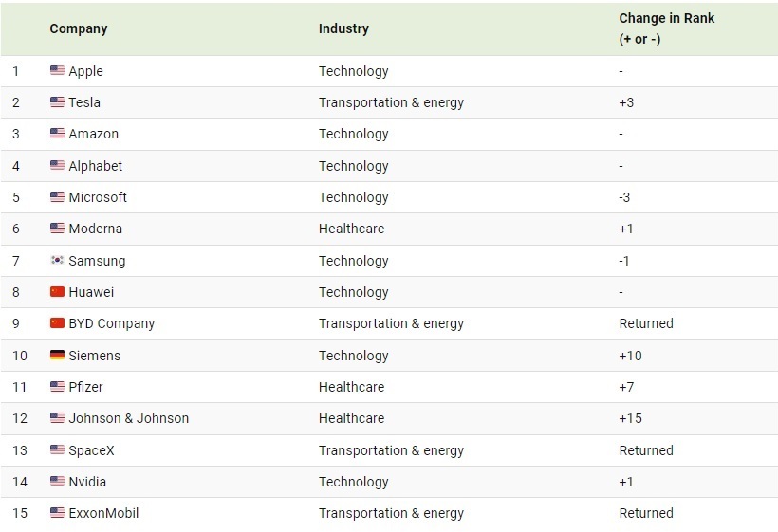Select the German flag next to Siemens
Image resolution: width=778 pixels, height=532 pixels.
point(57,355)
